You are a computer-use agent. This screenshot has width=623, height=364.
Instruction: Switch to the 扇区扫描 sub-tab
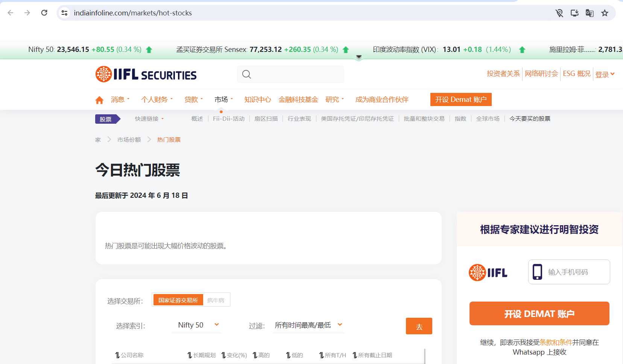coord(266,119)
